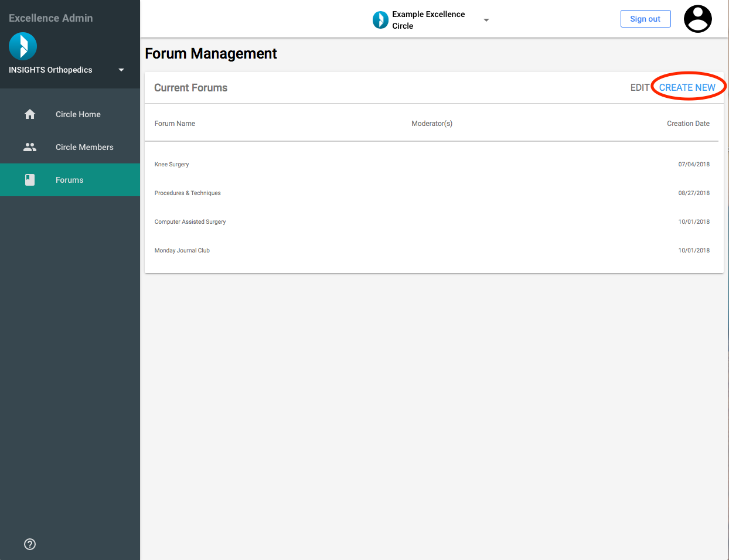Expand the Example Excellence Circle dropdown arrow
729x560 pixels.
coord(486,20)
